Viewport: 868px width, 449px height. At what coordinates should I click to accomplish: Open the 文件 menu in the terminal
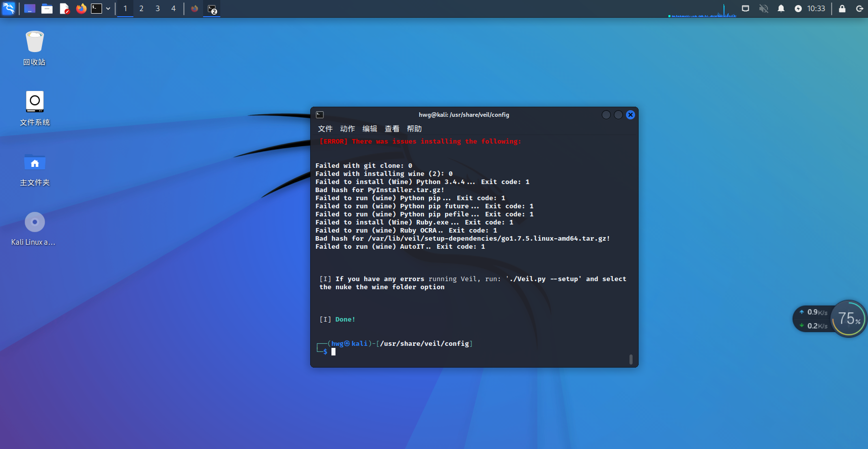click(325, 129)
